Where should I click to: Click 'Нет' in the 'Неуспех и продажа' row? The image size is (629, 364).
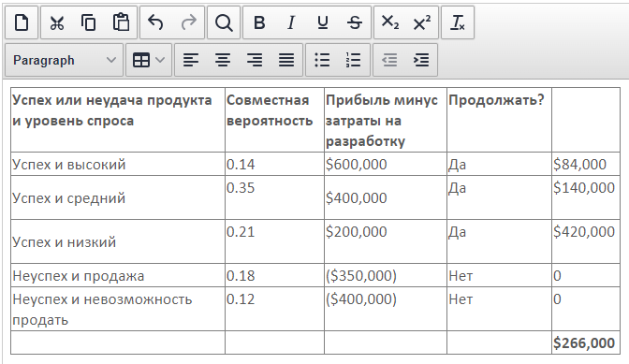(461, 276)
